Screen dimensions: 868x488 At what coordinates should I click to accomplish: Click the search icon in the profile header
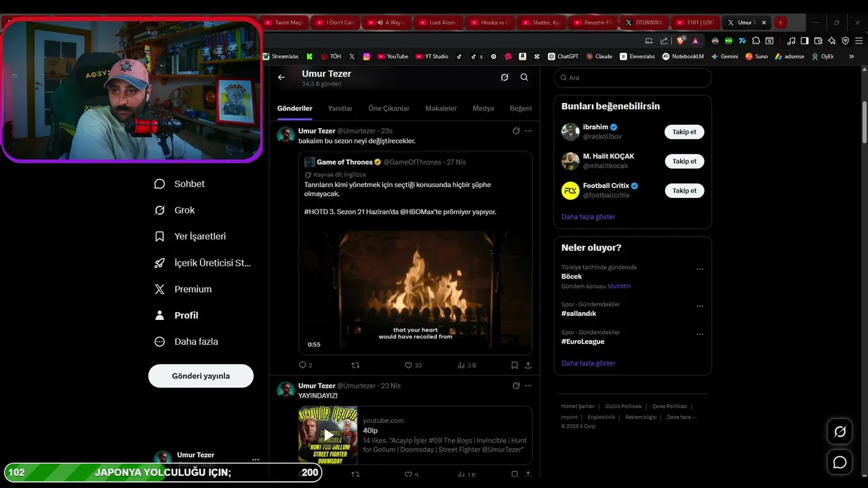pos(524,77)
